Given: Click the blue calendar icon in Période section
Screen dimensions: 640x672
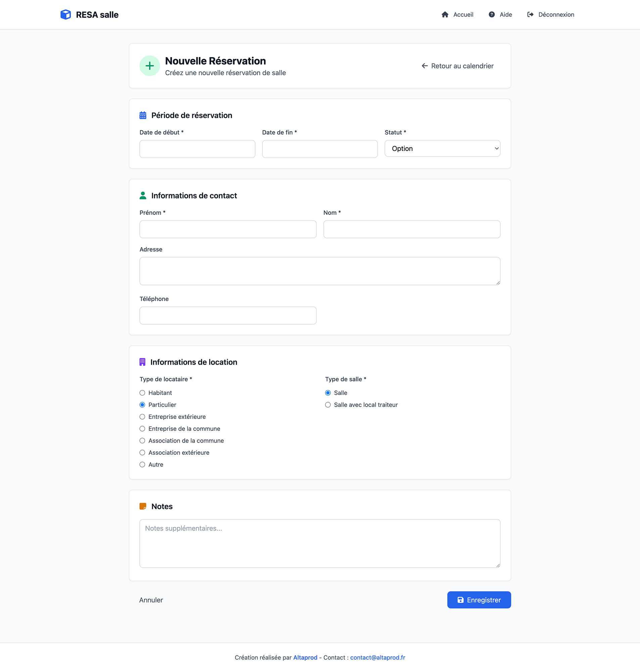Looking at the screenshot, I should coord(143,115).
